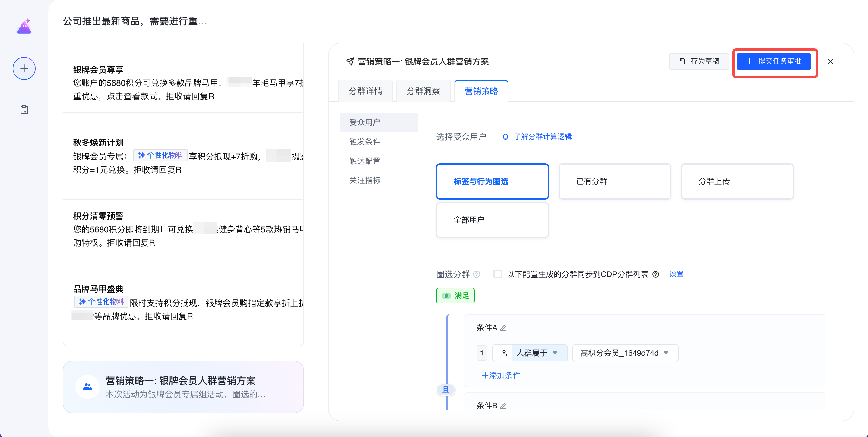Screen dimensions: 868x437
Task: Click the person icon in 人群属于 selector
Action: tap(504, 353)
